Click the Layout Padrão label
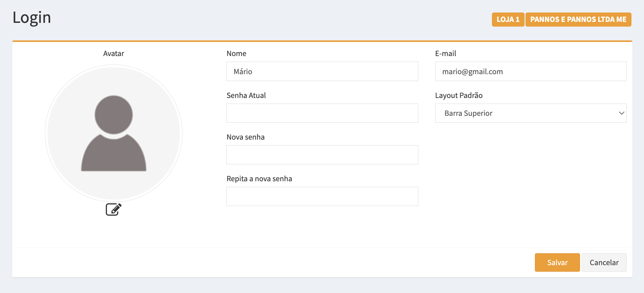The image size is (644, 293). (459, 95)
